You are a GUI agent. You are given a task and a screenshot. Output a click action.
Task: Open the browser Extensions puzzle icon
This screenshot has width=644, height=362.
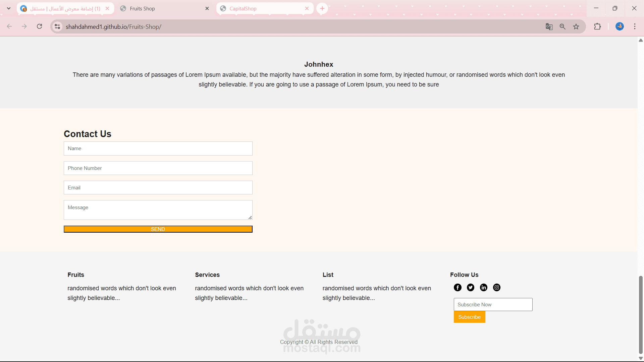[x=597, y=27]
